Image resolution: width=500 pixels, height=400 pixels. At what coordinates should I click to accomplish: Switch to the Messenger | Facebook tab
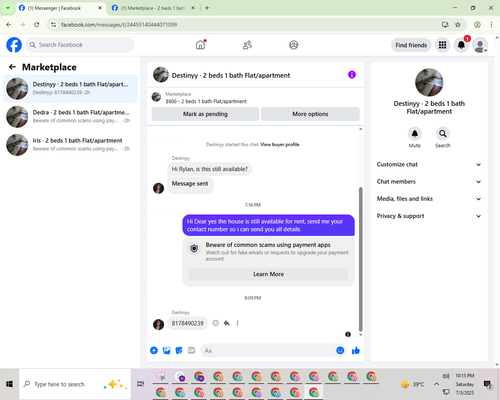[60, 8]
